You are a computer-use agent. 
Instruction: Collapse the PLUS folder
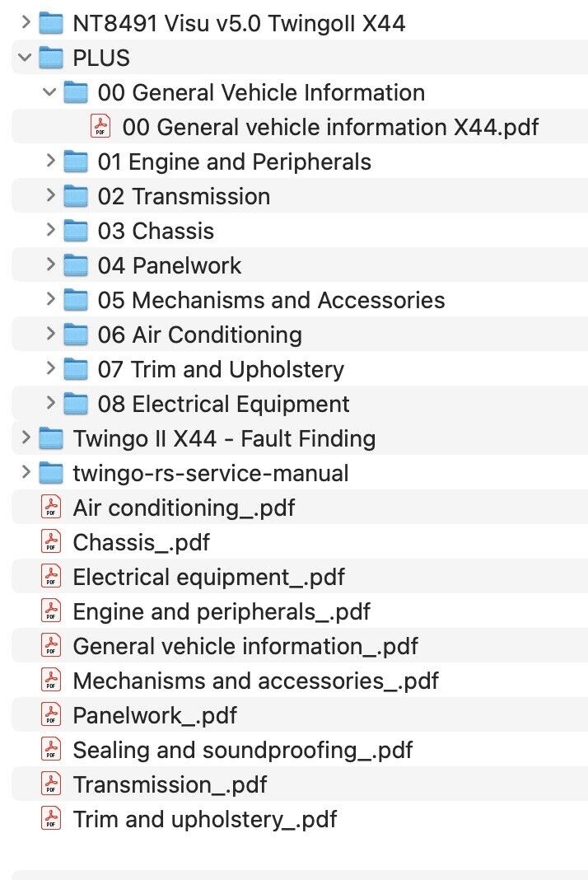[x=26, y=58]
